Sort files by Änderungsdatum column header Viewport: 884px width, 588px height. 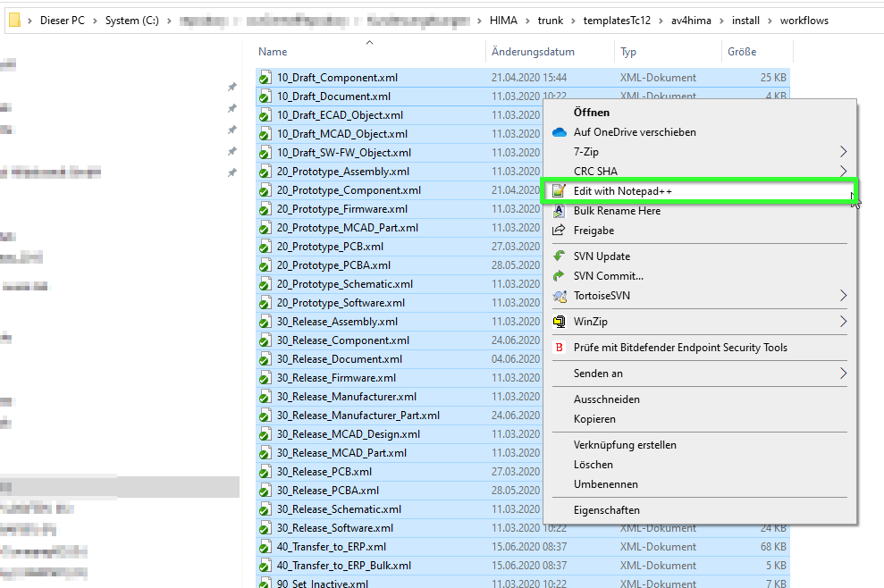(x=533, y=52)
